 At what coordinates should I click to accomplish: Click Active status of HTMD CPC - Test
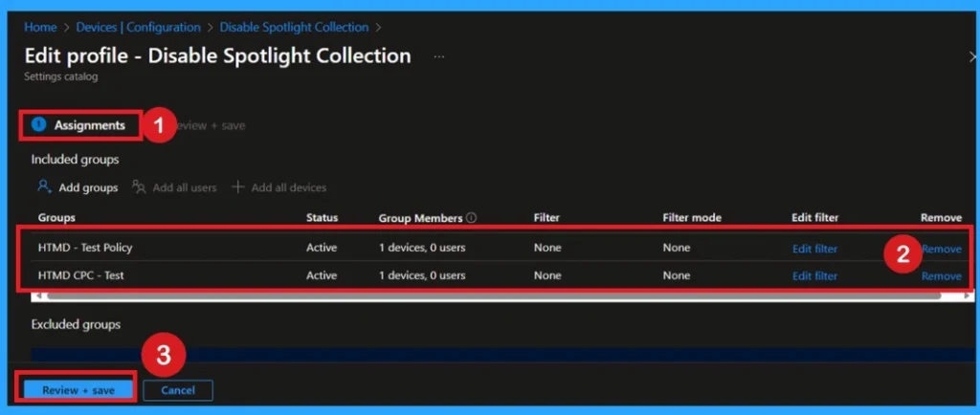[x=322, y=275]
